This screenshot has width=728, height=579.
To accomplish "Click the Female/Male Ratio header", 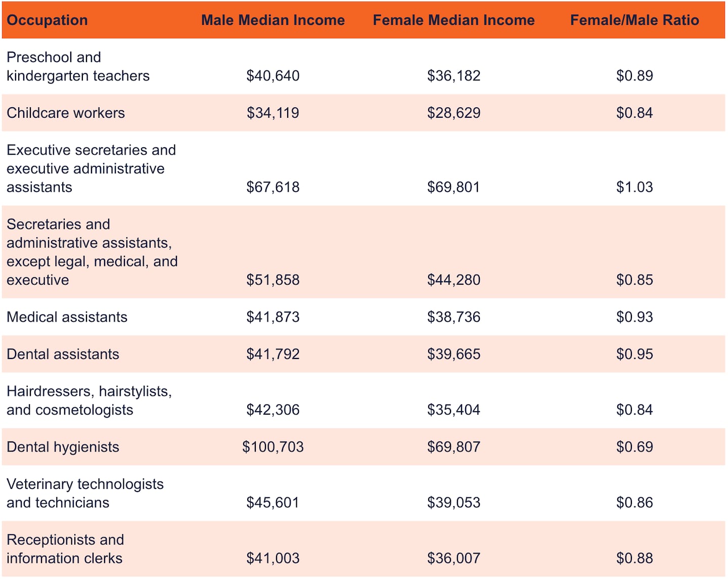I will pos(634,20).
